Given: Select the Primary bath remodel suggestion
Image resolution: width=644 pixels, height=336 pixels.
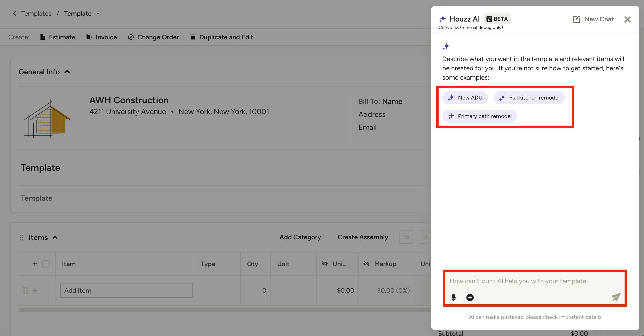Looking at the screenshot, I should pyautogui.click(x=480, y=116).
